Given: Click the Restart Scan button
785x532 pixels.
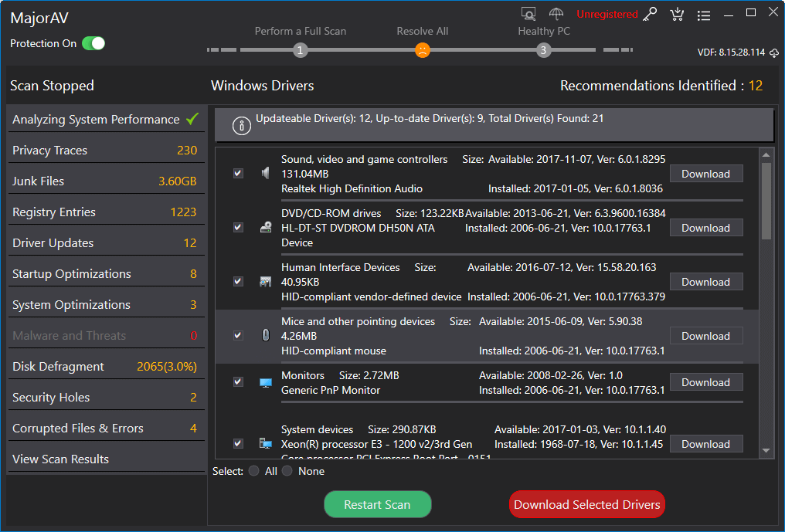Looking at the screenshot, I should (x=378, y=504).
